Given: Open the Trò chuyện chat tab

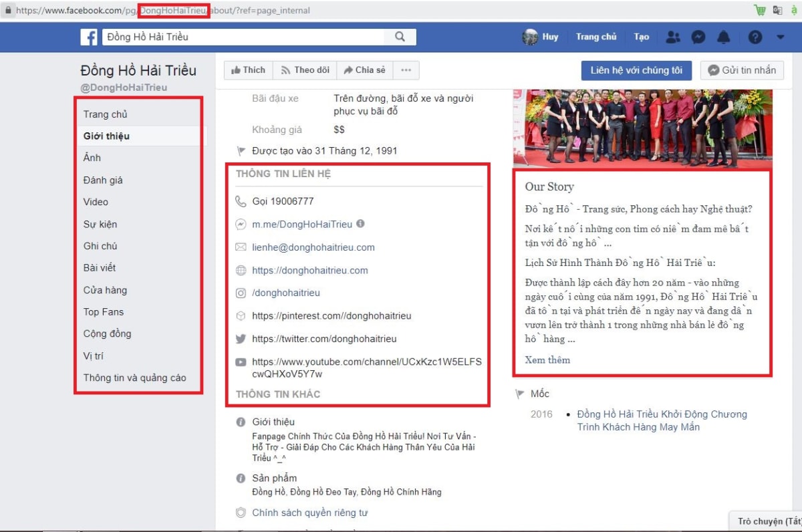Looking at the screenshot, I should (767, 521).
